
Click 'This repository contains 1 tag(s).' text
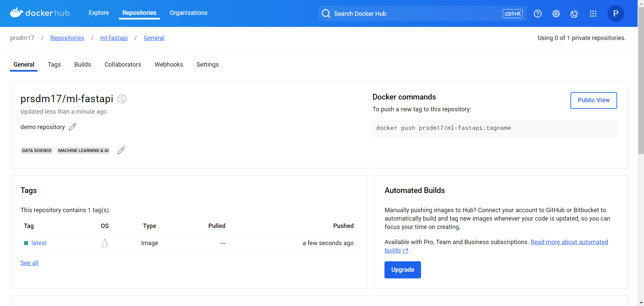pos(65,210)
